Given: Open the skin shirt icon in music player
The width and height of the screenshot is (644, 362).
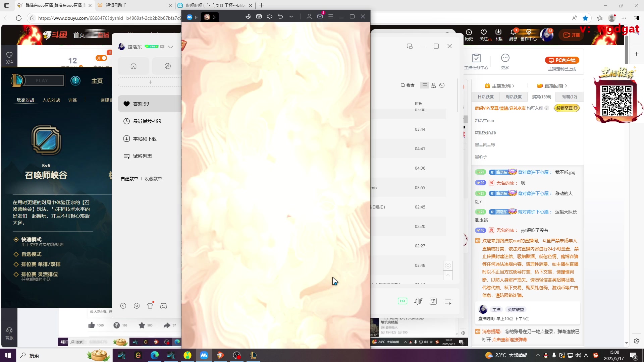Looking at the screenshot, I should click(x=150, y=306).
